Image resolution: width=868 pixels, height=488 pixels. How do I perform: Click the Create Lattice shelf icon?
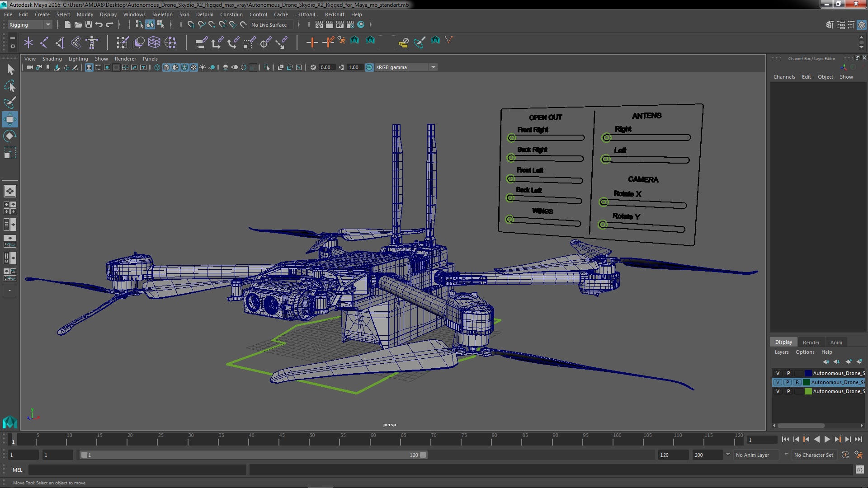(x=154, y=42)
